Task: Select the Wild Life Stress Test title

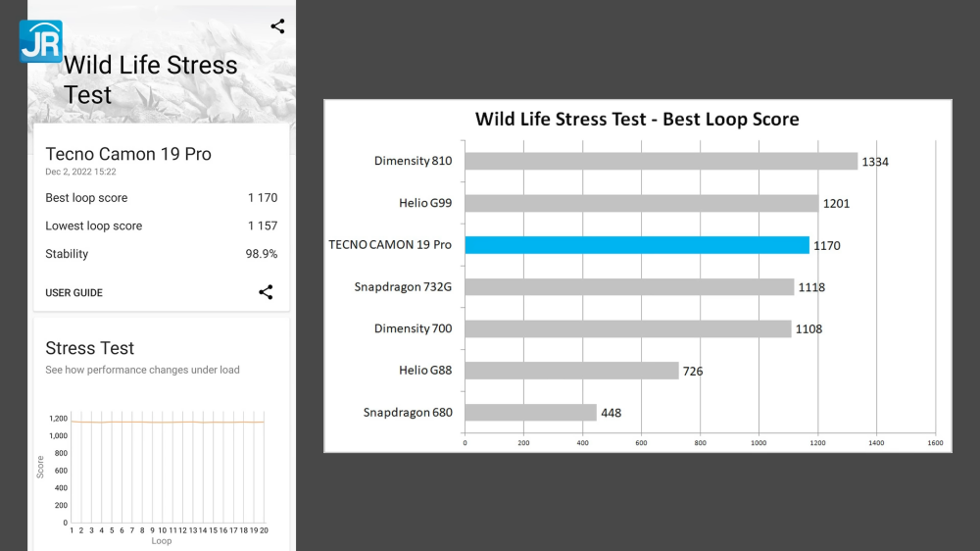Action: (x=150, y=80)
